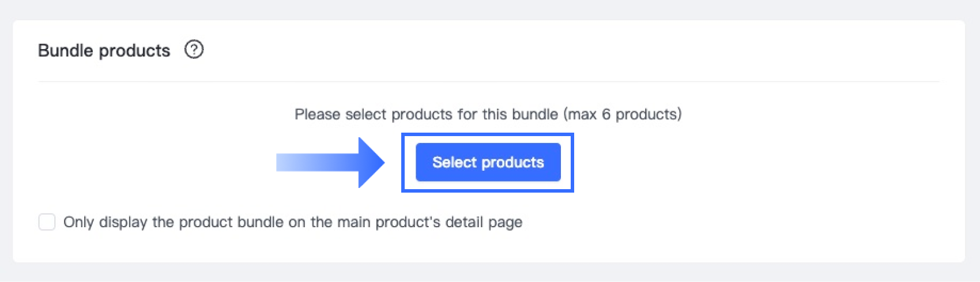Show info using circled question mark
Viewport: 980px width, 282px height.
194,50
